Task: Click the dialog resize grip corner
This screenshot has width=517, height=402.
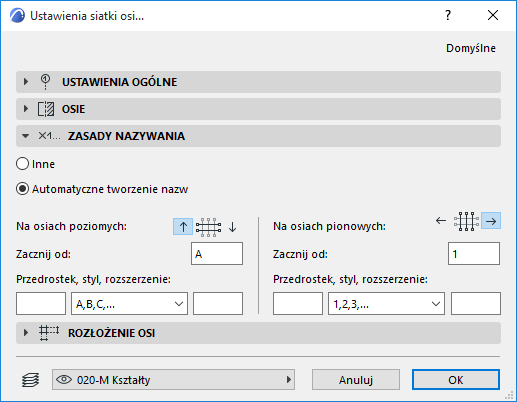Action: coord(509,395)
